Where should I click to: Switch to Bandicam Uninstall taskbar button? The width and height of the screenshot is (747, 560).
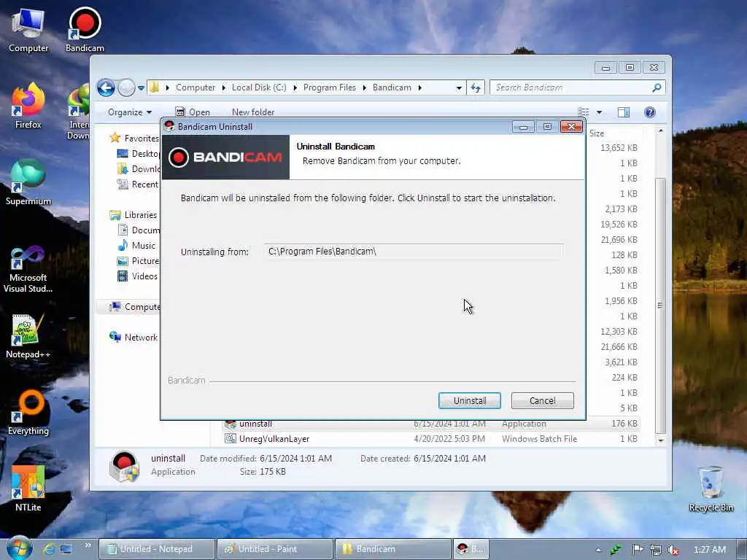point(470,548)
